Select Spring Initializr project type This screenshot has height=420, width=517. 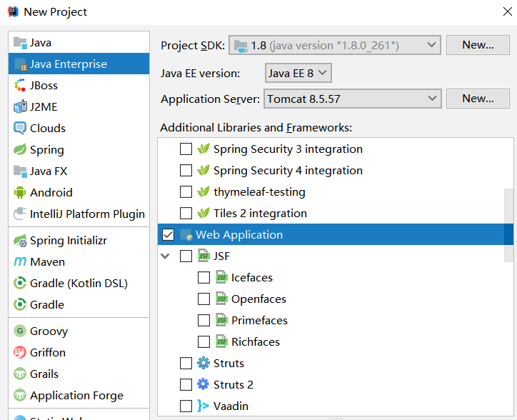[79, 241]
